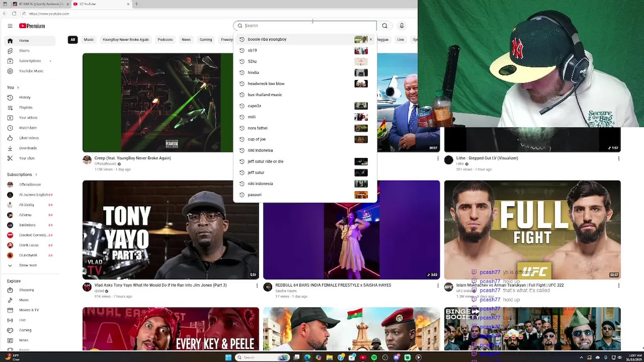
Task: Click the magnifier search button
Action: (384, 26)
